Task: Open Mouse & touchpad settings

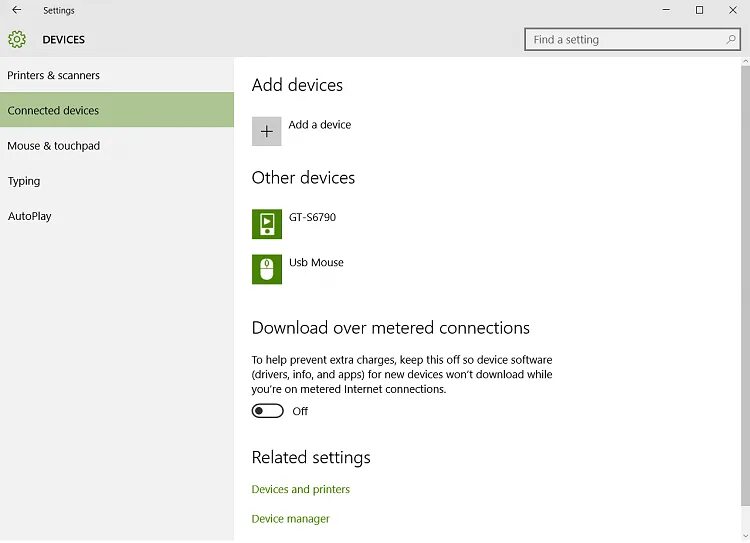Action: (x=117, y=145)
